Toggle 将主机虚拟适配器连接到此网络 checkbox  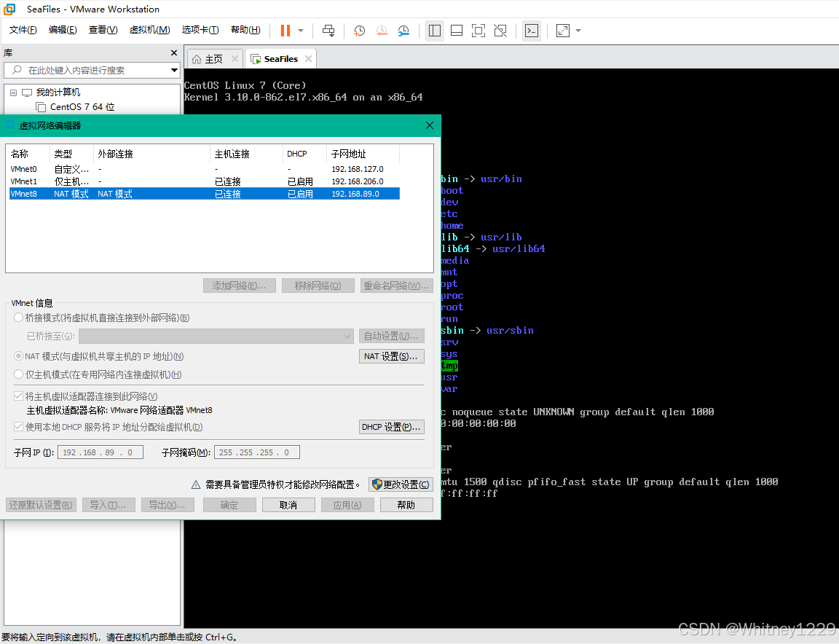click(18, 397)
